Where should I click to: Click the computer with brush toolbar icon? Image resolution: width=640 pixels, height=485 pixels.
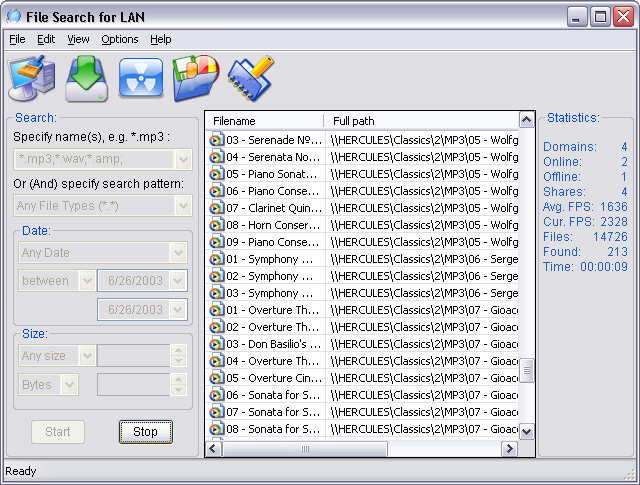31,78
